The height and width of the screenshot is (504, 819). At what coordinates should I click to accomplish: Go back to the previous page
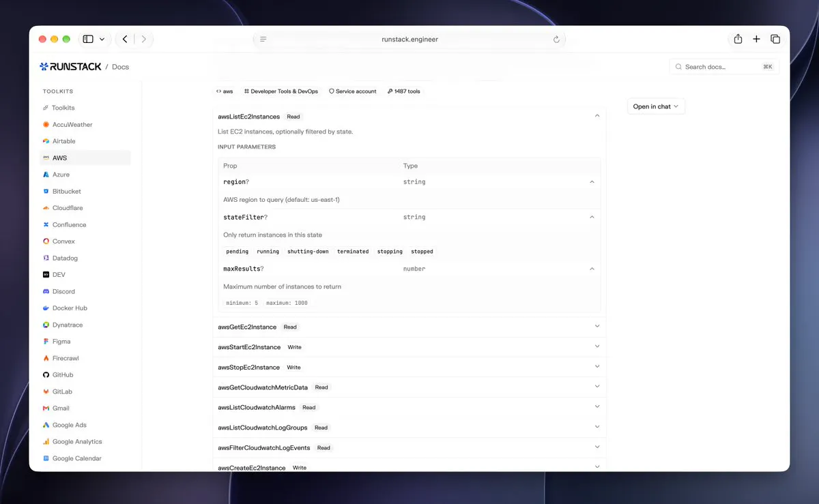pos(125,39)
